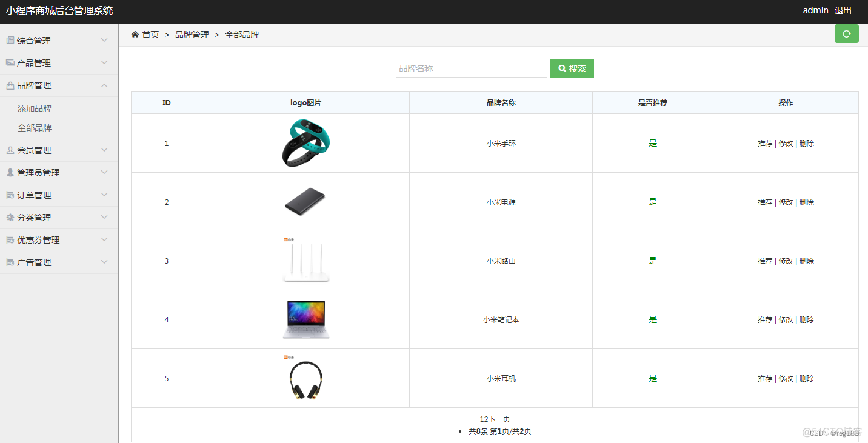Click the 品牌管理 bag icon
The height and width of the screenshot is (443, 868).
coord(10,85)
